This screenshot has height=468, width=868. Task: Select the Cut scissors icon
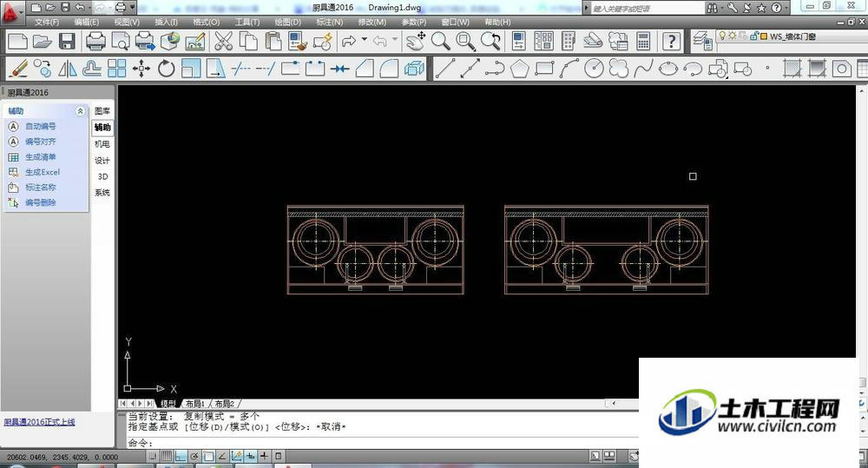point(223,42)
